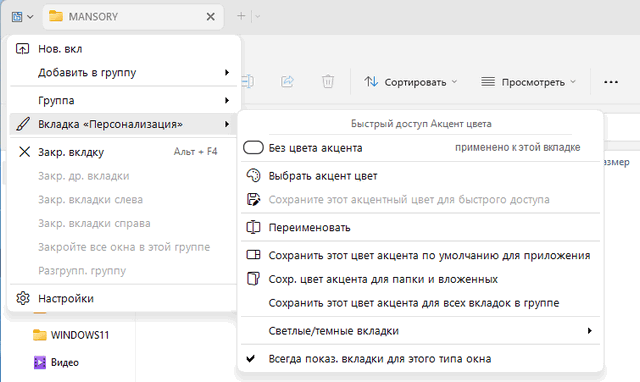
Task: Click the MANSORY tab folder icon
Action: tap(56, 16)
